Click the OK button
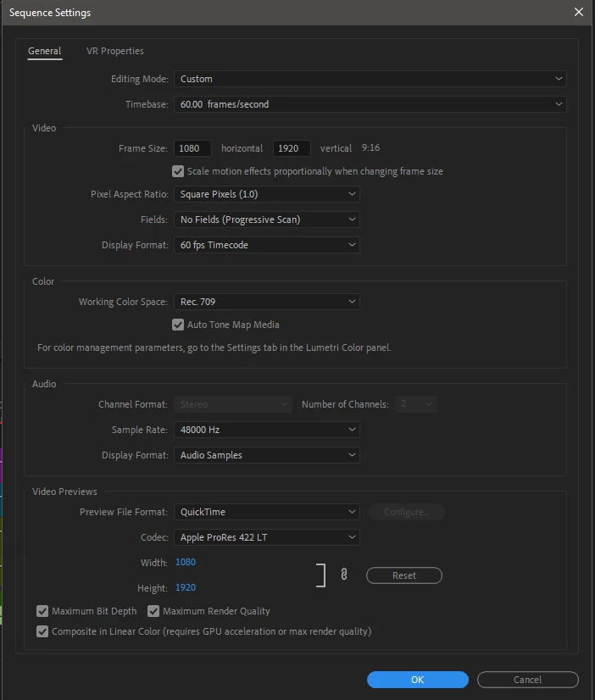This screenshot has width=595, height=700. pyautogui.click(x=417, y=680)
